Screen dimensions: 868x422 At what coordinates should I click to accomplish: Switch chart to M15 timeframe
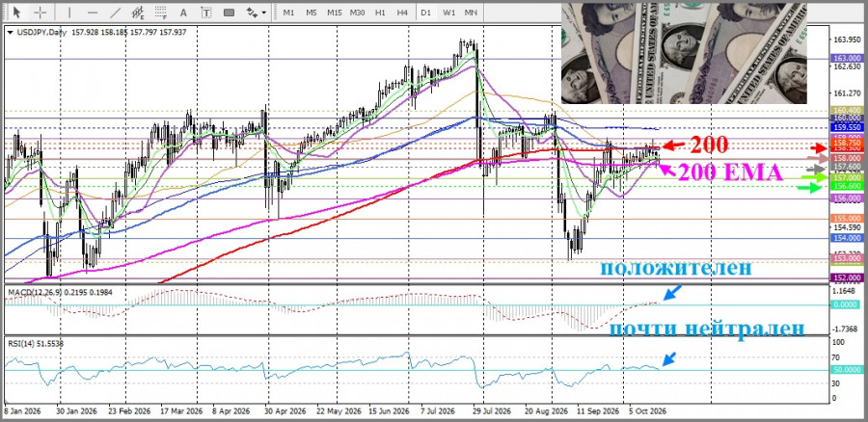coord(334,12)
